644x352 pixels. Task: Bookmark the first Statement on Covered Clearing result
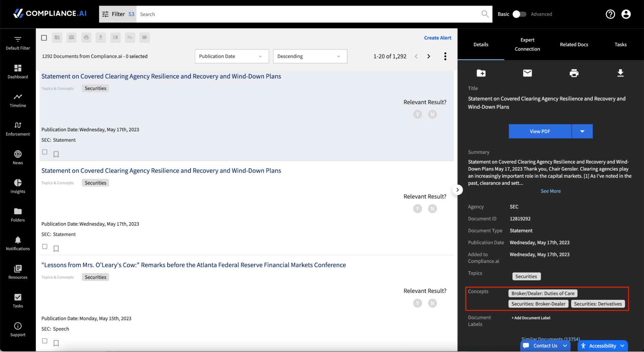coord(56,154)
